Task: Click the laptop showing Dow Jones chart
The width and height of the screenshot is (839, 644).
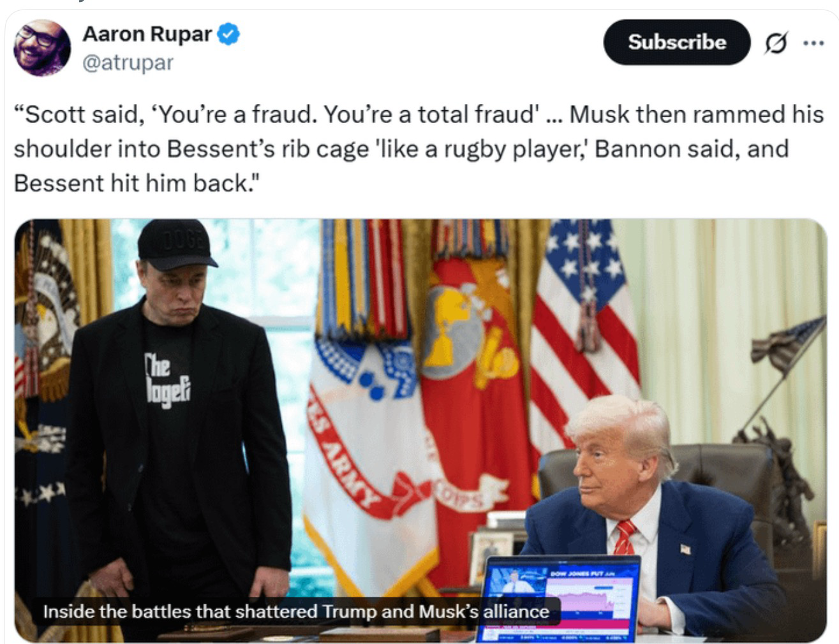Action: pos(558,598)
